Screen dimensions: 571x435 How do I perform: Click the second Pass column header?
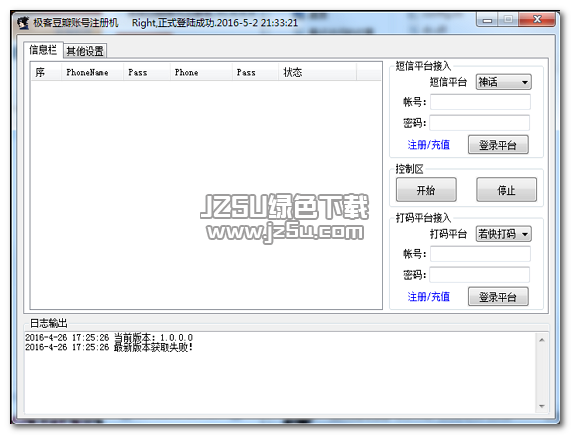click(x=255, y=72)
